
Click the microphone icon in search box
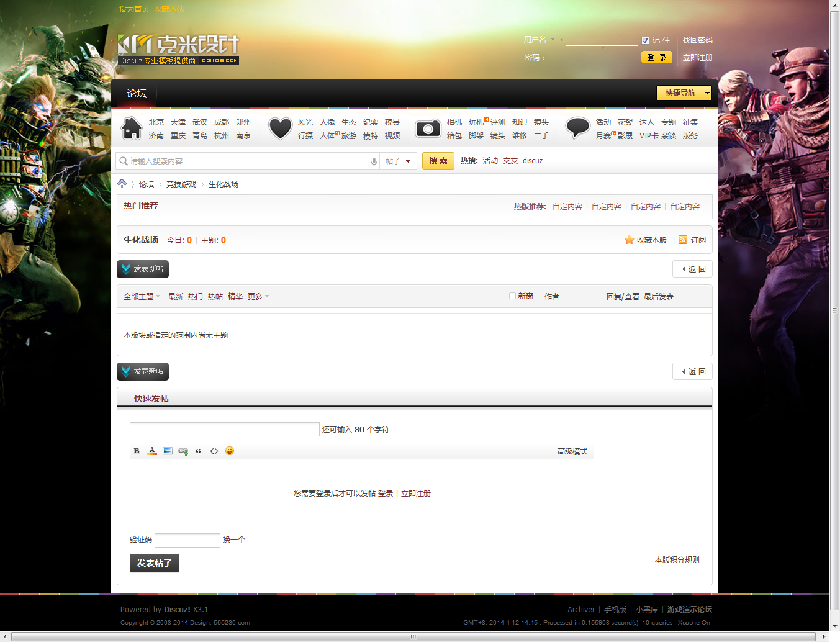point(374,161)
